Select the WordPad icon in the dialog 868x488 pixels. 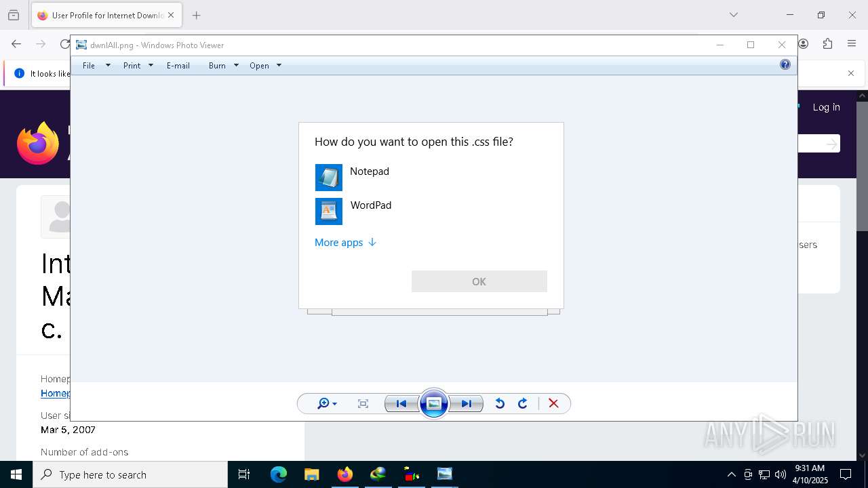pyautogui.click(x=329, y=211)
